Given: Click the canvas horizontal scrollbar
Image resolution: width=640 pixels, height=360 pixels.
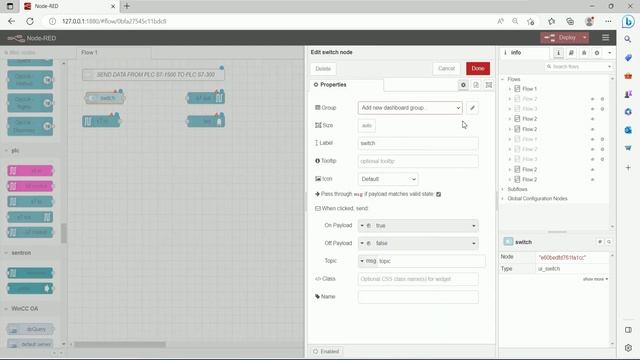Looking at the screenshot, I should point(120,344).
